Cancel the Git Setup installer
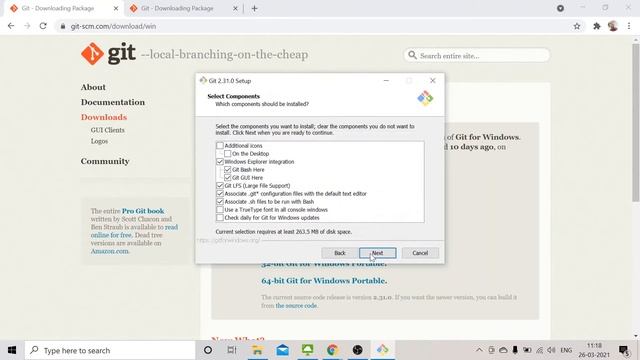Image resolution: width=640 pixels, height=360 pixels. (x=420, y=253)
